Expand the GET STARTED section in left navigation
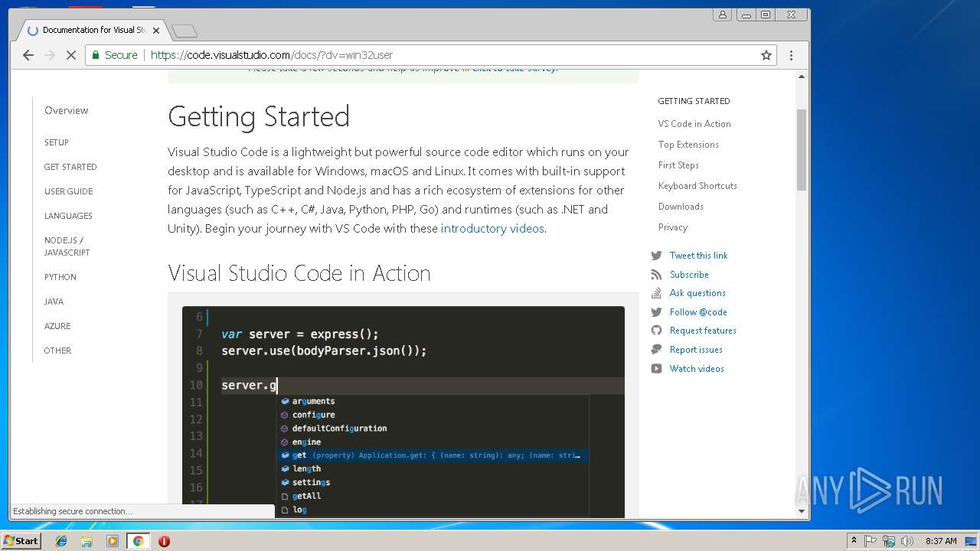The width and height of the screenshot is (980, 551). coord(70,167)
